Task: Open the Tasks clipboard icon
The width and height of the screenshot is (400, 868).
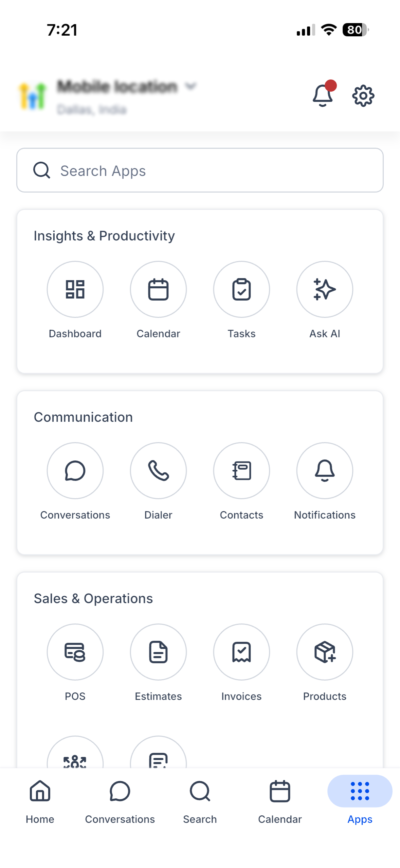Action: click(x=241, y=289)
